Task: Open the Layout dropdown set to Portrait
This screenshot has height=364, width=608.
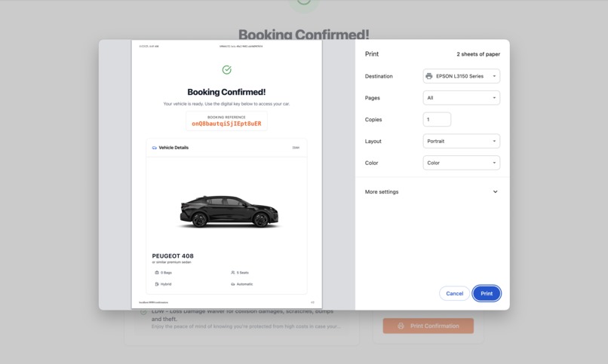Action: pyautogui.click(x=461, y=142)
